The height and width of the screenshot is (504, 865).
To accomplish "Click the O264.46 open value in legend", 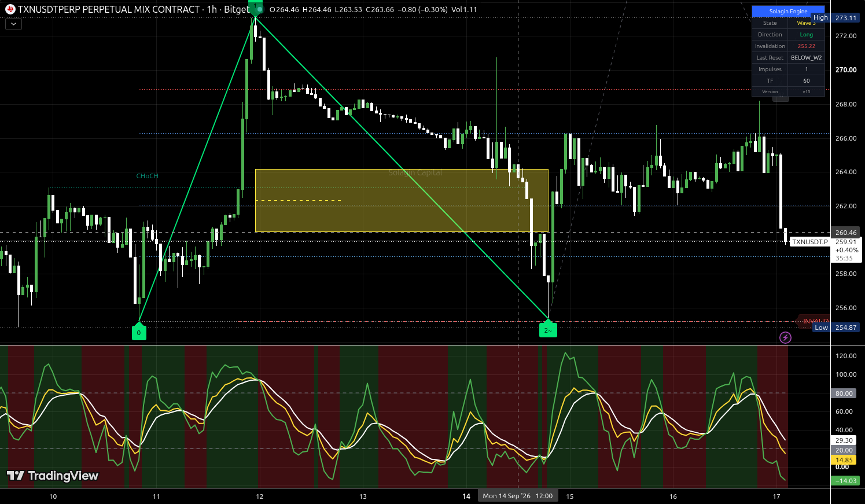I will 284,9.
